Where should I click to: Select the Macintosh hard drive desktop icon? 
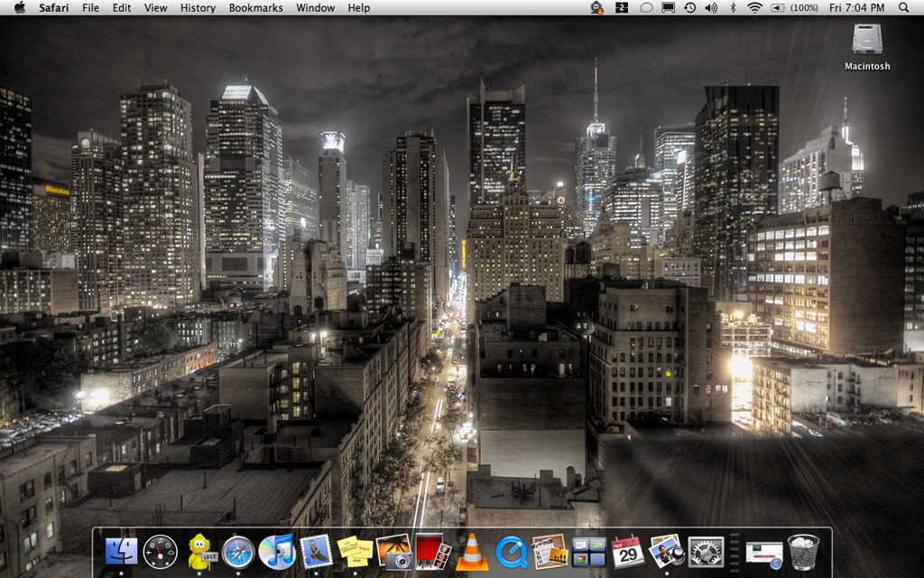(867, 47)
